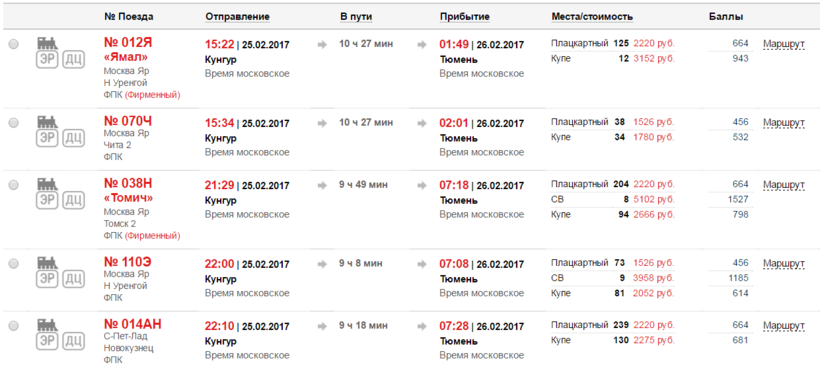The width and height of the screenshot is (820, 371).
Task: Click the ДЦ icon for train 038Н «Томич»
Action: coord(73,201)
